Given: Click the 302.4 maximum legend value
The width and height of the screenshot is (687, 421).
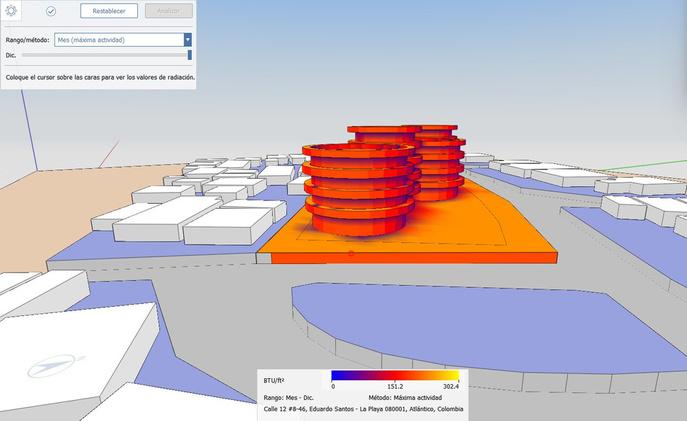Looking at the screenshot, I should point(451,386).
